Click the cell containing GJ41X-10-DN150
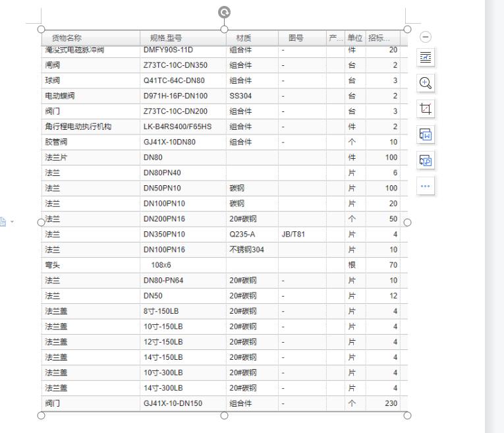504x433 pixels. [x=173, y=403]
